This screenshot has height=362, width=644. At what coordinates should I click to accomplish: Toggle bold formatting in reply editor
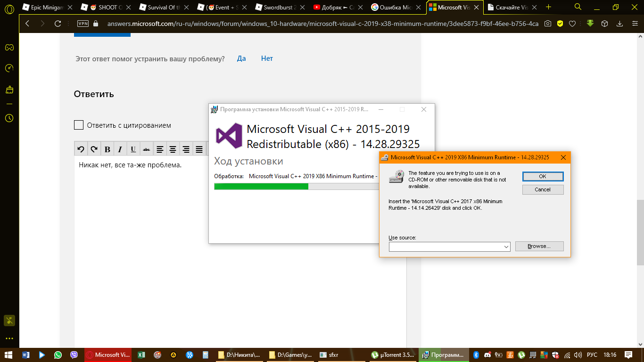click(107, 149)
